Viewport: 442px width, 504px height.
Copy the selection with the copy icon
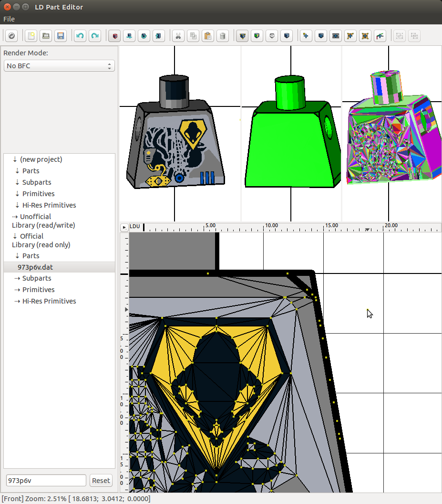[193, 36]
